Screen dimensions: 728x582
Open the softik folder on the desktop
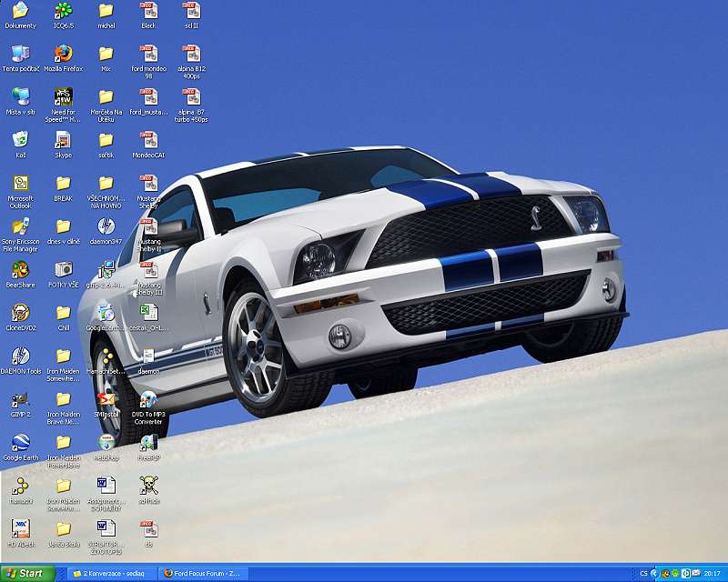[x=106, y=140]
